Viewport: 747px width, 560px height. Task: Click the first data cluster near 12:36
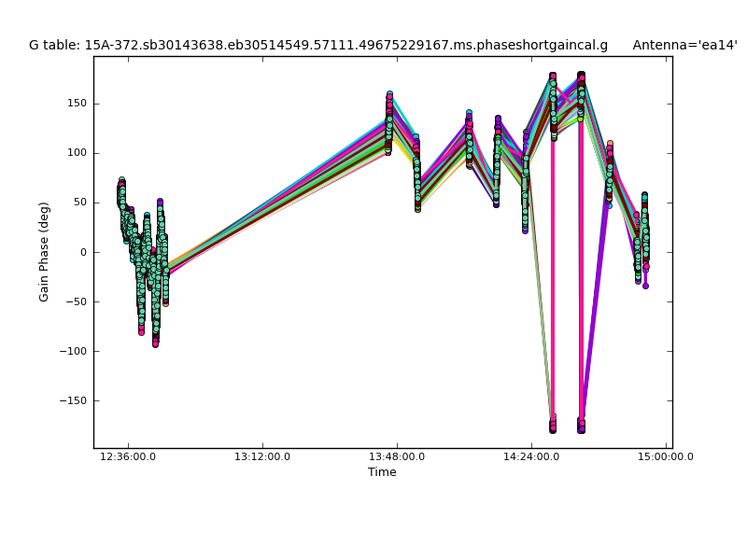121,196
